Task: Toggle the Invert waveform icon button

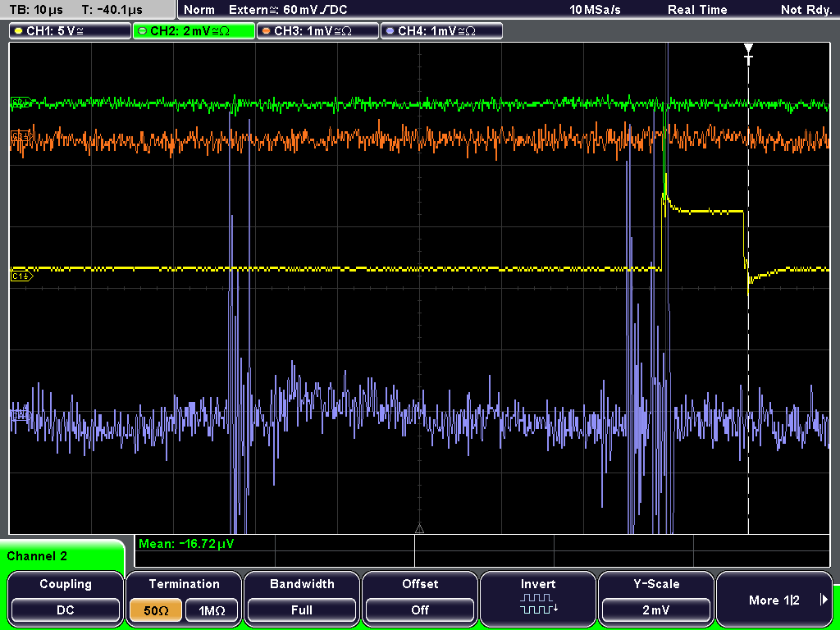Action: [538, 598]
